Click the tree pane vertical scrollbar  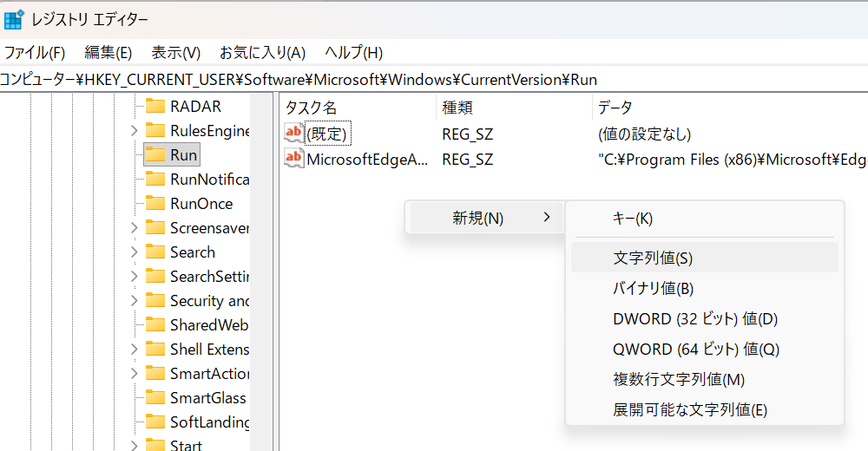(261, 272)
